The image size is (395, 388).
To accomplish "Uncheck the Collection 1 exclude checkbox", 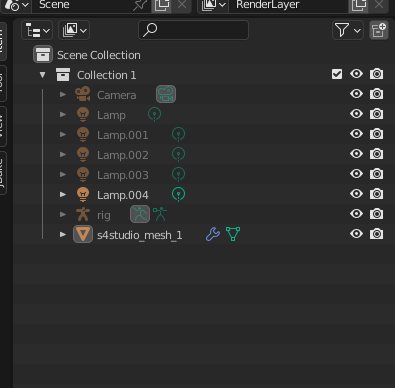I will tap(337, 74).
